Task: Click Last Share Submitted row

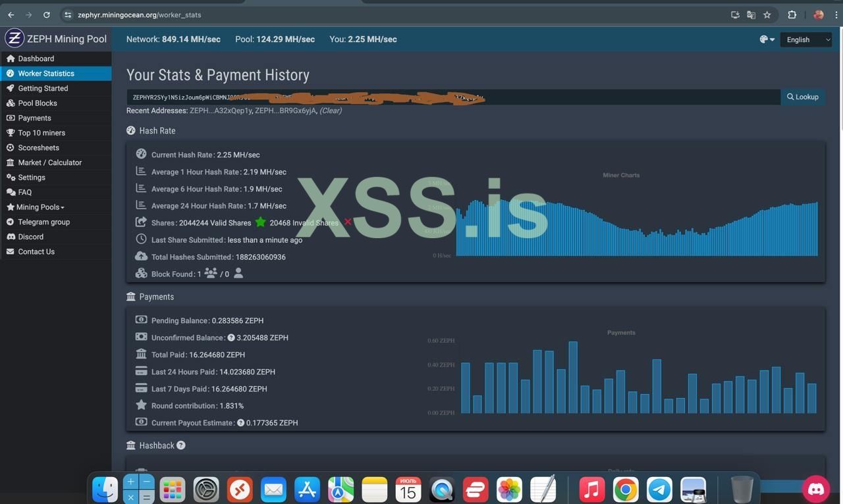Action: click(219, 240)
